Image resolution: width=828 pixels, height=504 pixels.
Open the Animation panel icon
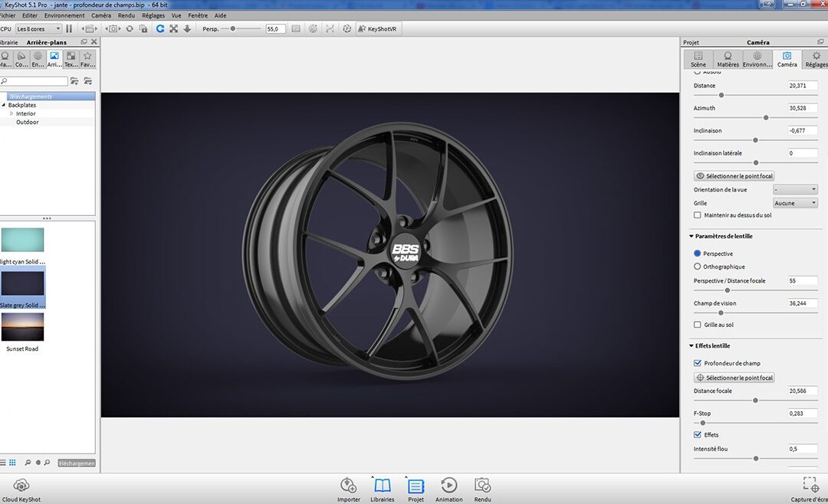(449, 485)
